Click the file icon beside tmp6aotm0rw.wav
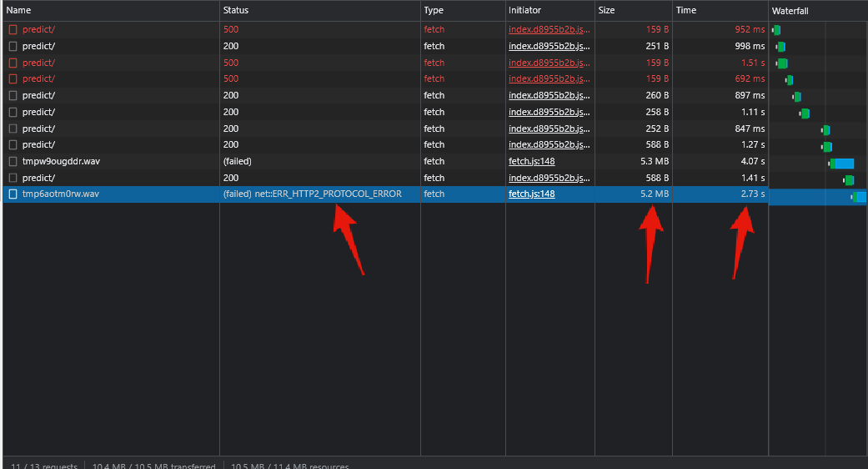868x469 pixels. coord(13,194)
